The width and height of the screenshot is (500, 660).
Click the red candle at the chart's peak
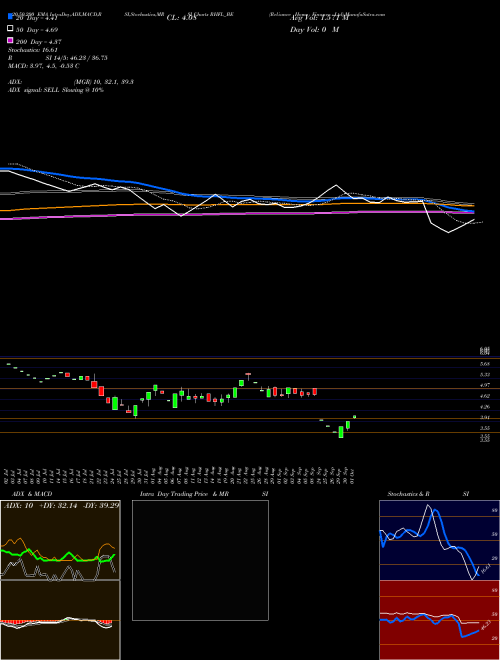point(248,374)
